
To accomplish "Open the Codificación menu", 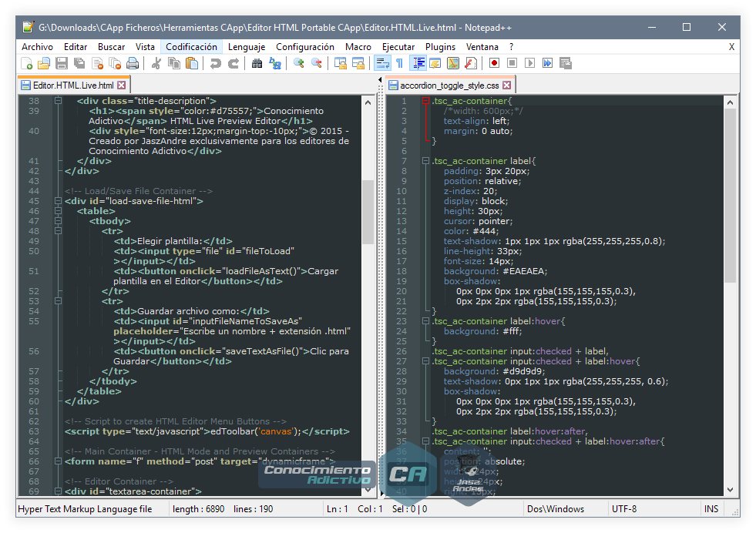I will tap(191, 46).
